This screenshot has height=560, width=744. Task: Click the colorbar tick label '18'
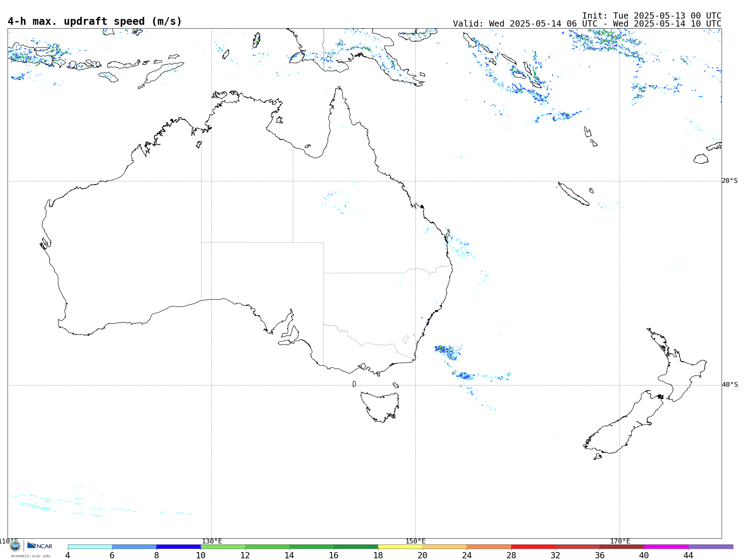pyautogui.click(x=378, y=555)
